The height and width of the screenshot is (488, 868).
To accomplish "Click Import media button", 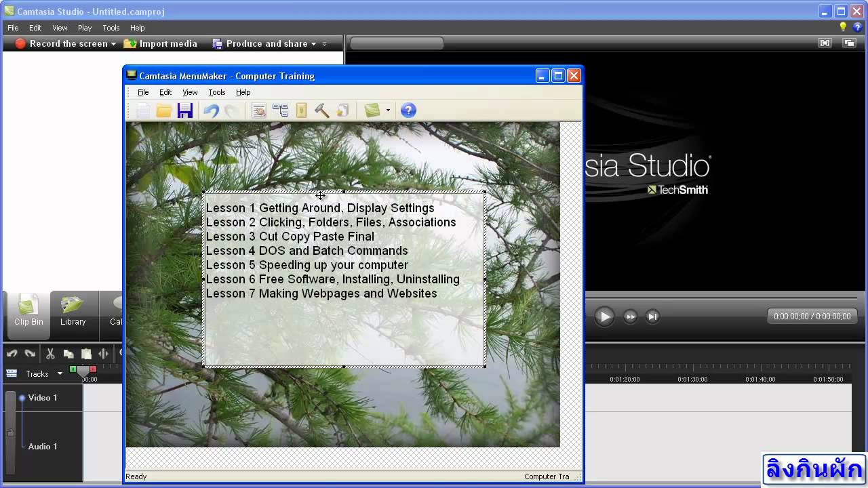I will click(160, 43).
